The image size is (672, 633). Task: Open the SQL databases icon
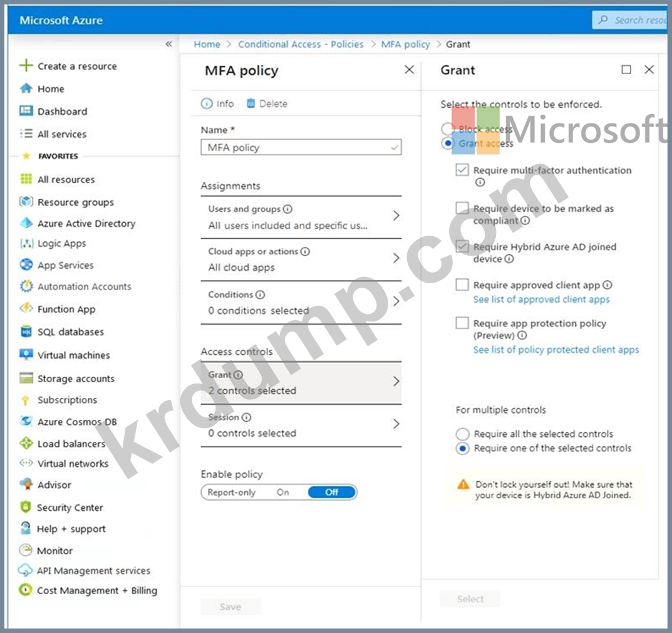pyautogui.click(x=26, y=332)
